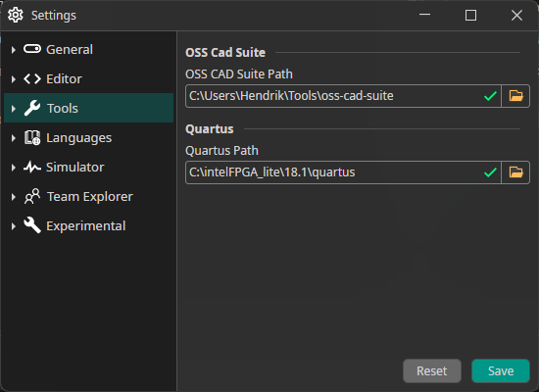Expand the Team Explorer category arrow

pyautogui.click(x=14, y=197)
